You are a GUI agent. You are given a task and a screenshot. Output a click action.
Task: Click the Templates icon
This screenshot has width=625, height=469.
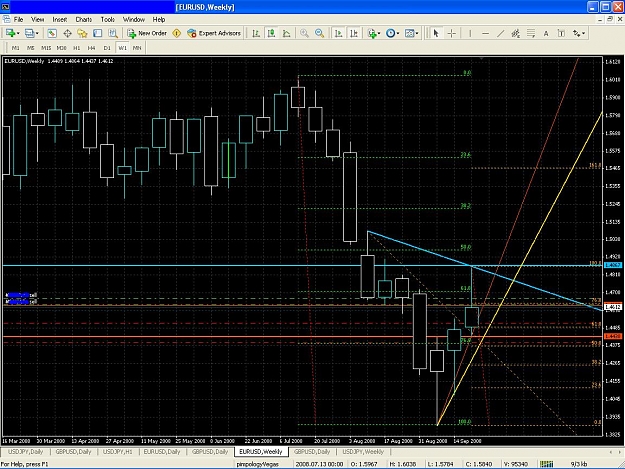[x=409, y=33]
